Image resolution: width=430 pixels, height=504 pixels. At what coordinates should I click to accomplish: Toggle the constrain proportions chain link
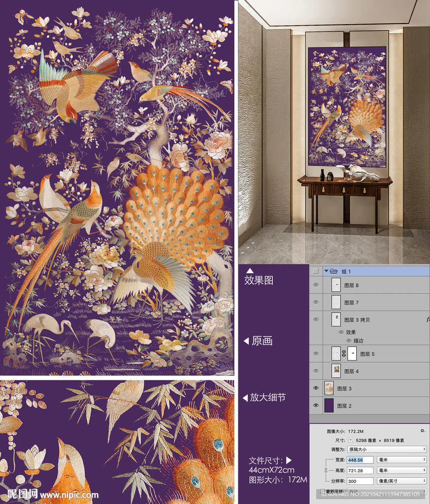[x=326, y=470]
